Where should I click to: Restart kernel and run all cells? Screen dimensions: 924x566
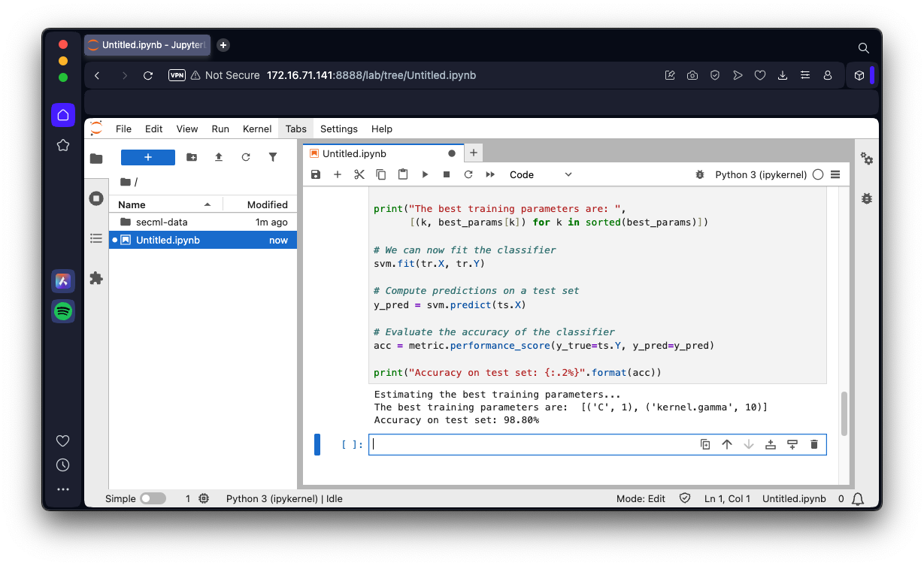[490, 174]
